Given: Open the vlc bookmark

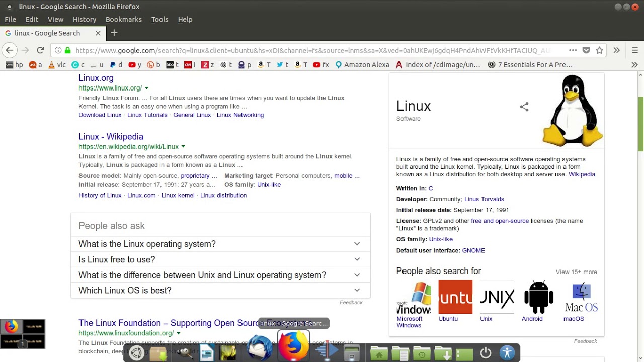Looking at the screenshot, I should 57,65.
